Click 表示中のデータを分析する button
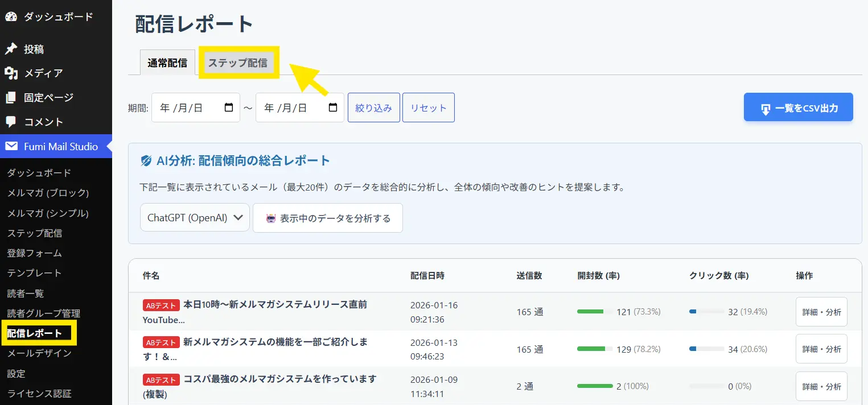 pyautogui.click(x=328, y=218)
